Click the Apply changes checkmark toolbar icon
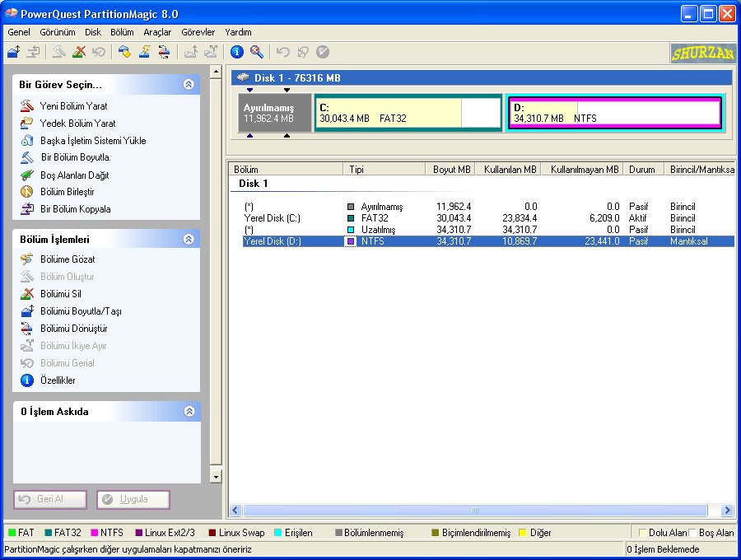 click(322, 52)
